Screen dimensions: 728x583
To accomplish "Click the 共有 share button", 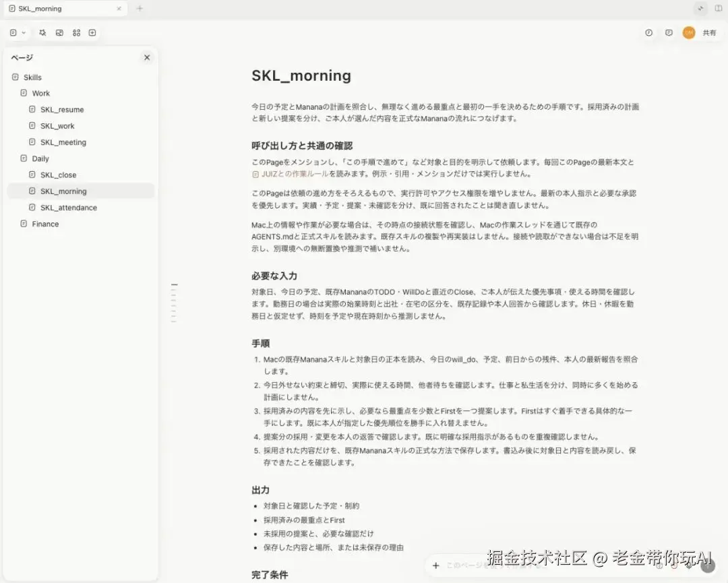I will (x=709, y=33).
